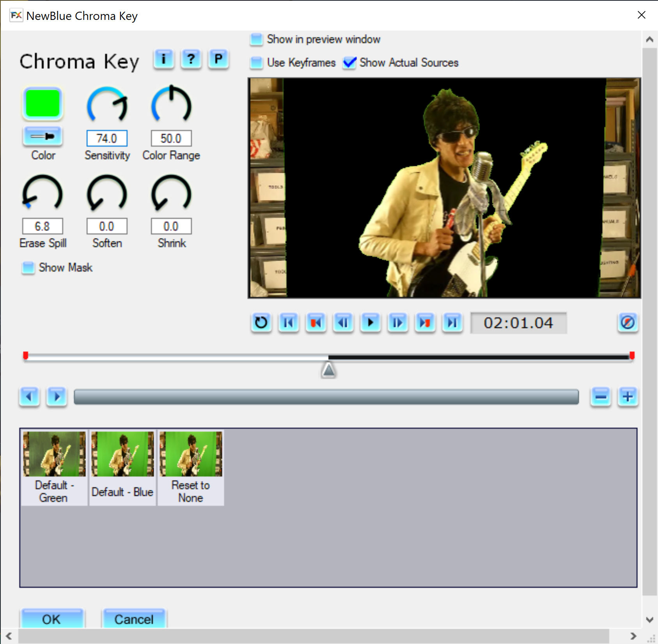Click the Sensitivity dial knob
This screenshot has height=644, width=658.
[107, 105]
